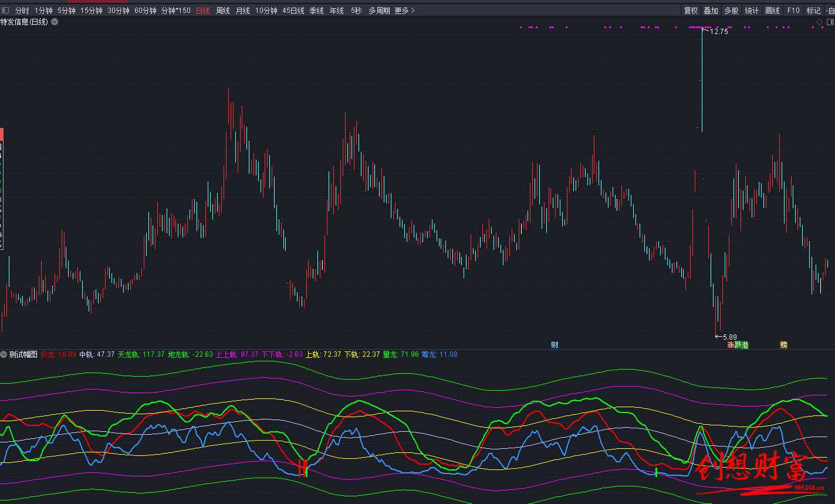The image size is (835, 504).
Task: Click the 多股 multi-stock button
Action: tap(731, 11)
